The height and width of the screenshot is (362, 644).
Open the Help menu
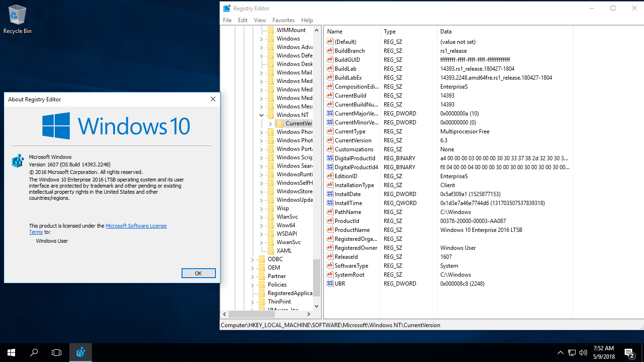[307, 20]
